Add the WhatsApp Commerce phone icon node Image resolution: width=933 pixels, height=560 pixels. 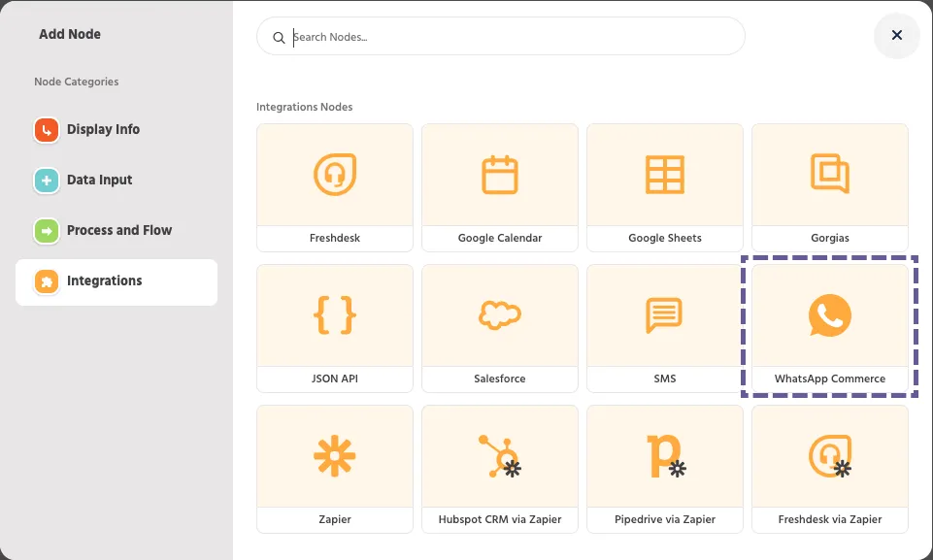pos(830,314)
